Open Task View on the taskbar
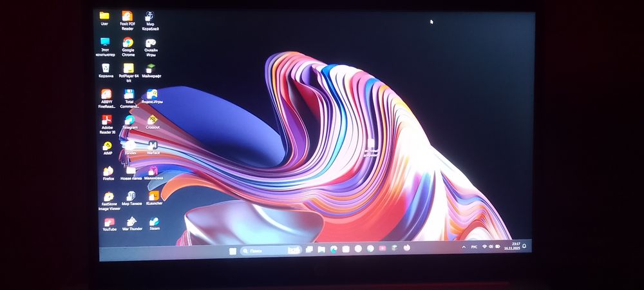Screen dimensions: 644x290 coord(309,249)
